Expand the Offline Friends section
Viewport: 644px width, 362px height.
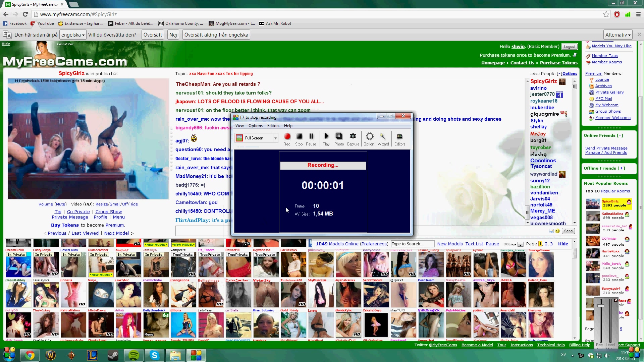coord(621,168)
